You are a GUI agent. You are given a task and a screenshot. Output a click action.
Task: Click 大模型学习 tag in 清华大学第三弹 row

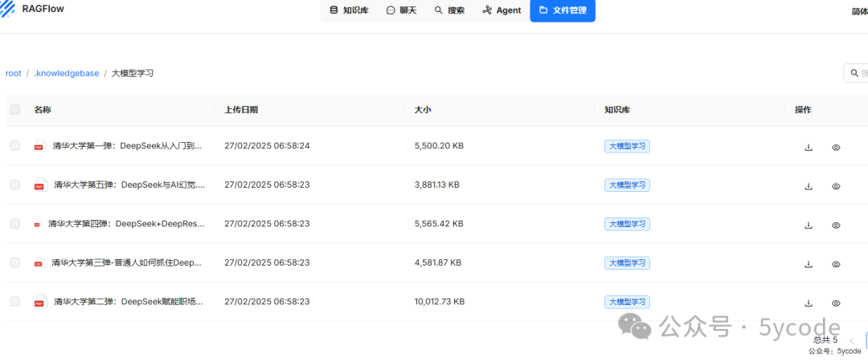627,262
